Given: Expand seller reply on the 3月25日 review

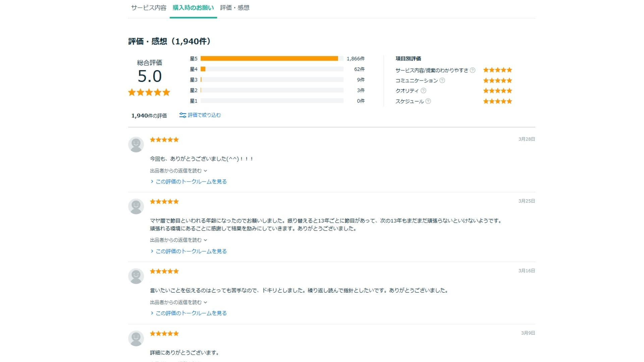Looking at the screenshot, I should pyautogui.click(x=178, y=240).
